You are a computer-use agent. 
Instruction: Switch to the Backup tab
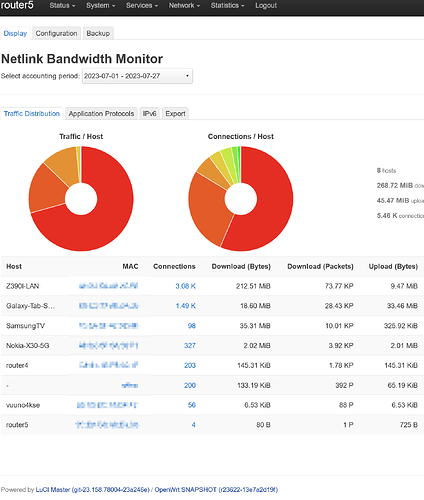(98, 33)
